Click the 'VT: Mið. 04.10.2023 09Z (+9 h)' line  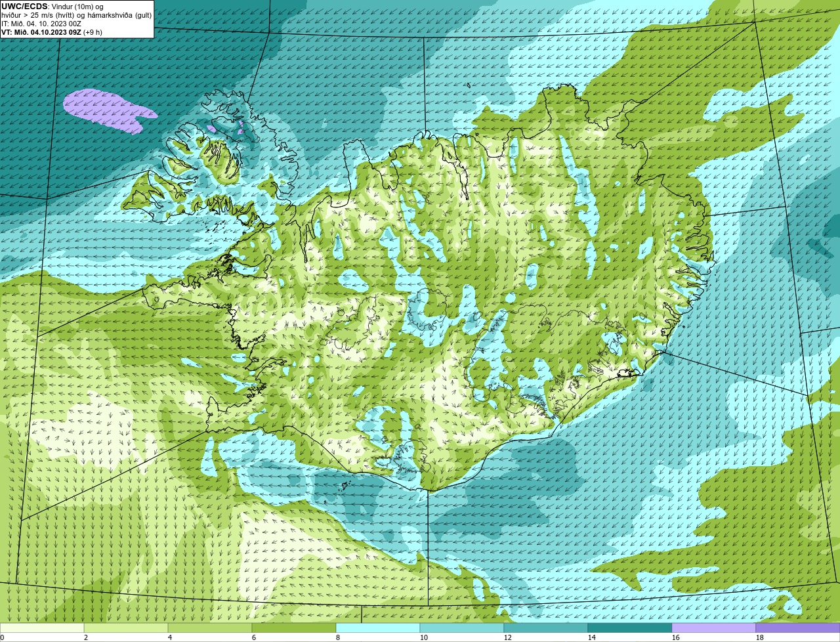[51, 32]
